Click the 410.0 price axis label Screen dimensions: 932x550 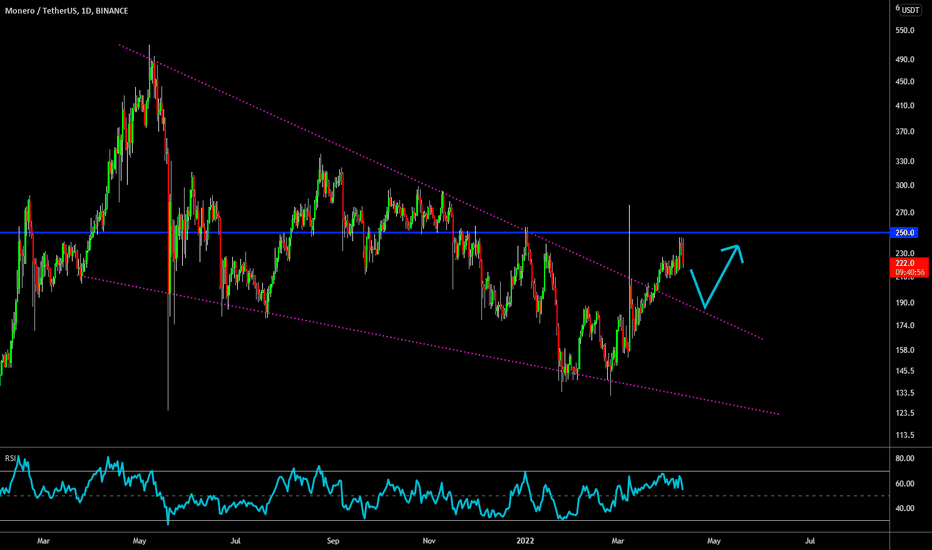tap(905, 106)
